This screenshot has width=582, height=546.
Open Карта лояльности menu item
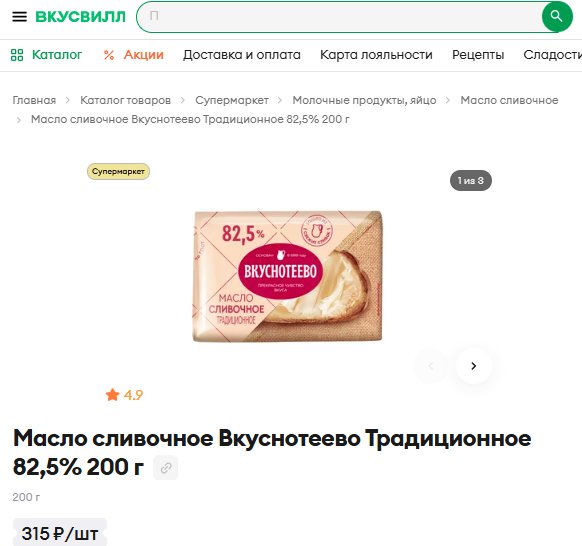[376, 55]
